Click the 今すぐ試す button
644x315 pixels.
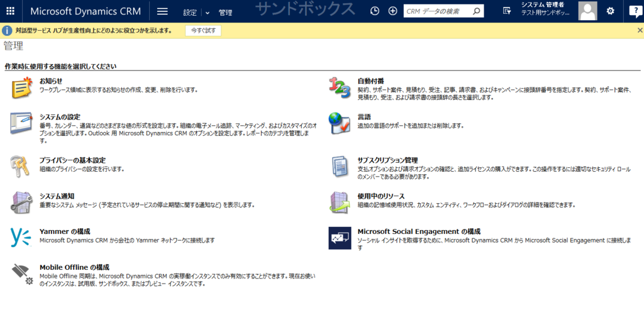203,30
